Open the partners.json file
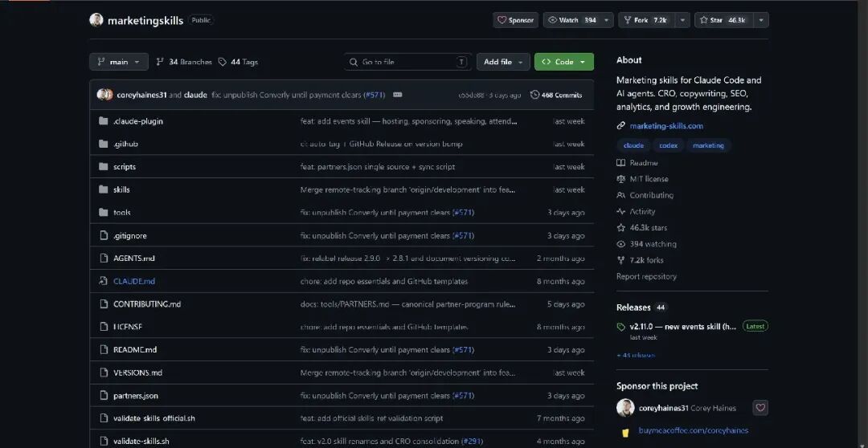The height and width of the screenshot is (448, 868). coord(136,396)
